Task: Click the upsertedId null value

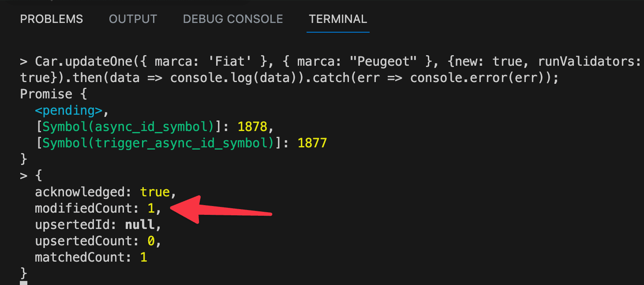Action: point(140,225)
